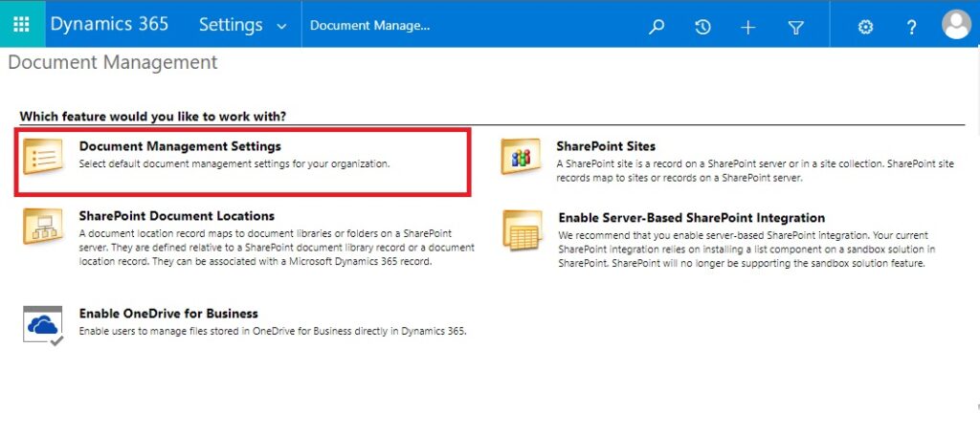
Task: Click the Document Management Settings folder icon
Action: [x=42, y=156]
